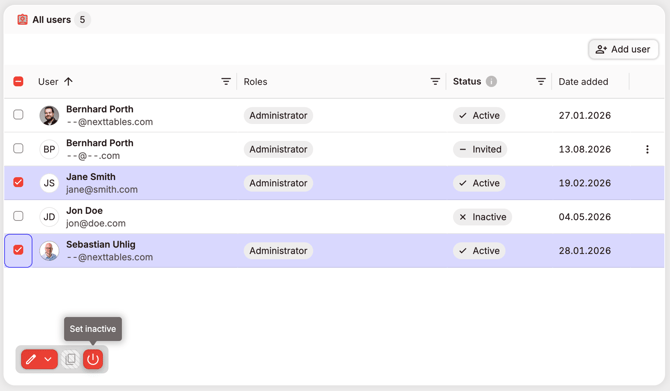Click the user count badge 5
Screen dimensions: 670x391
tap(82, 20)
